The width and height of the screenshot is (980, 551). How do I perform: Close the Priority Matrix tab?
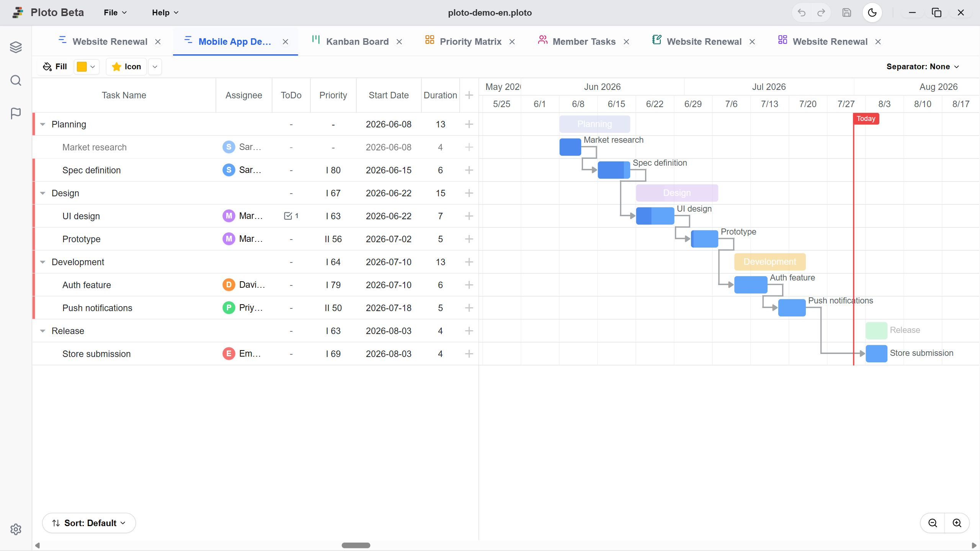pos(512,42)
